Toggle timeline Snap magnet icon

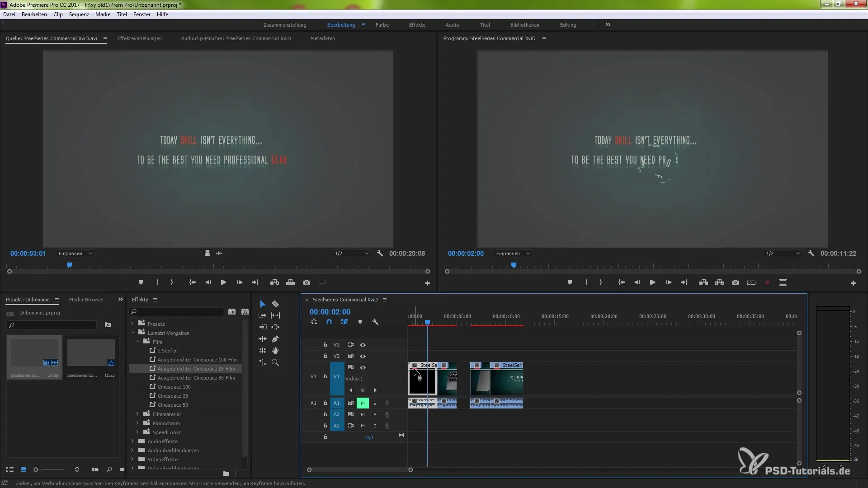329,322
